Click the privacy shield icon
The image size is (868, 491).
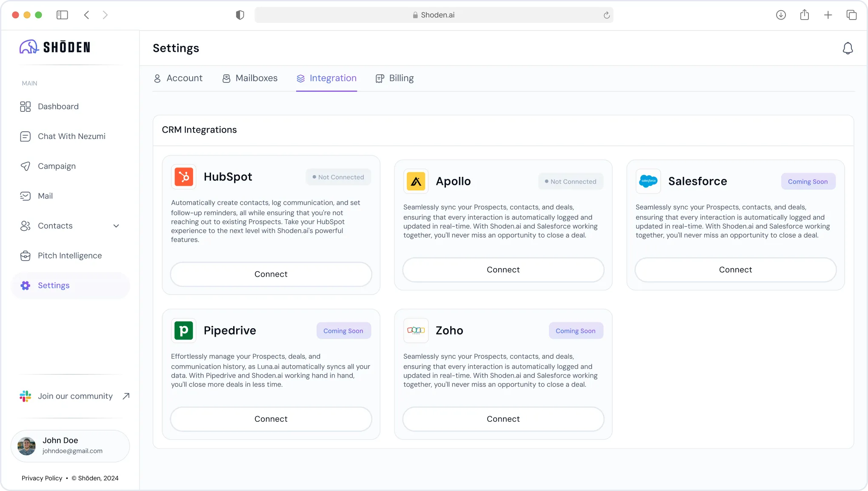point(240,15)
